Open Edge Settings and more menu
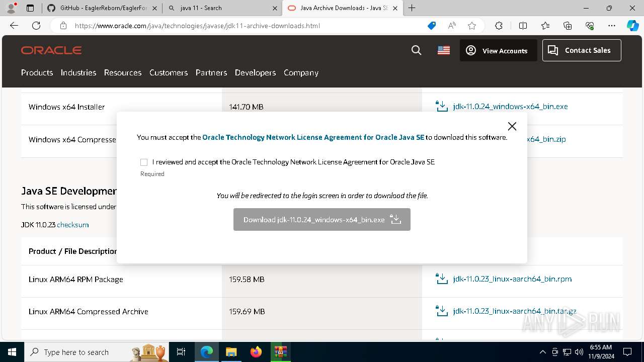644x362 pixels. [x=612, y=26]
